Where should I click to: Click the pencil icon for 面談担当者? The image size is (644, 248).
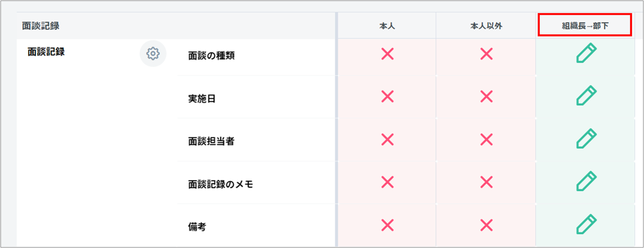click(x=586, y=139)
